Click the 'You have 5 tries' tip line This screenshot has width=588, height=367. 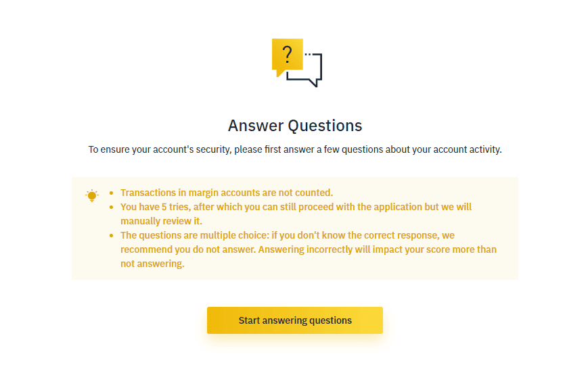point(296,207)
